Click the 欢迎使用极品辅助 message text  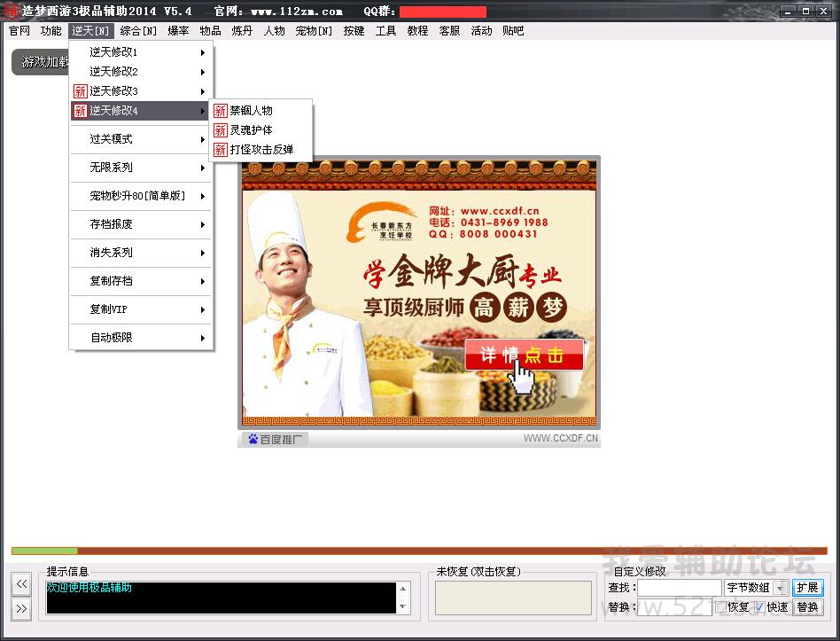[x=89, y=588]
